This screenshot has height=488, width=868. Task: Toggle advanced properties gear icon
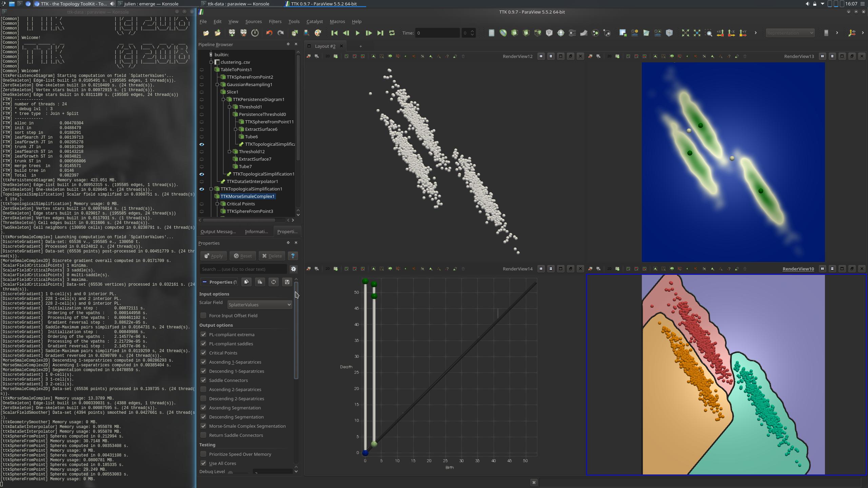click(x=293, y=269)
